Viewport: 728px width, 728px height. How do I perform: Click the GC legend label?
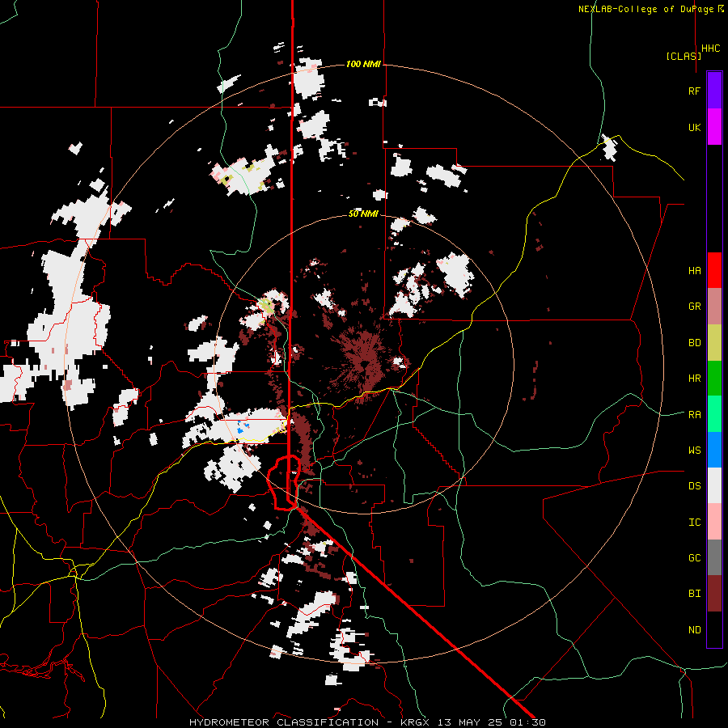[x=694, y=558]
